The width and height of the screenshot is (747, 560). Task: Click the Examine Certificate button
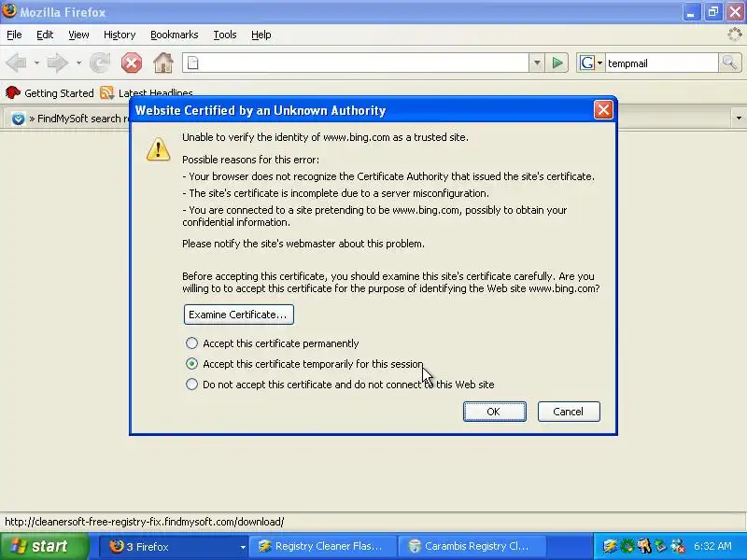[x=239, y=315]
